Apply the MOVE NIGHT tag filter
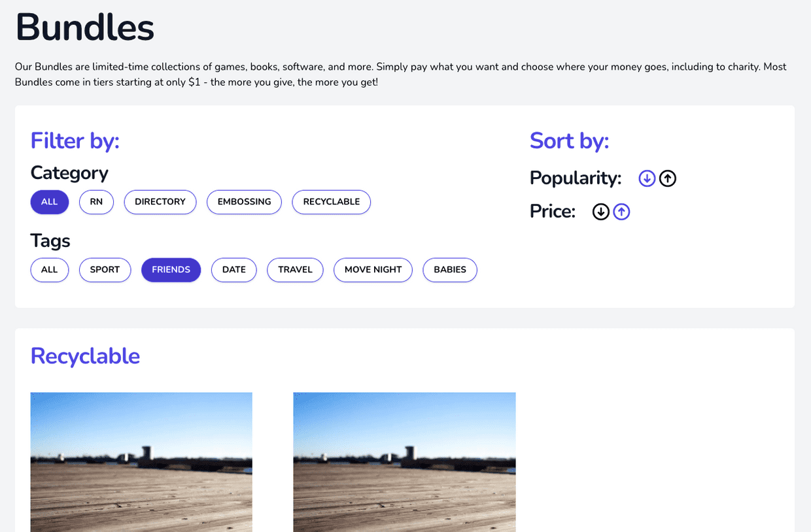 click(373, 270)
